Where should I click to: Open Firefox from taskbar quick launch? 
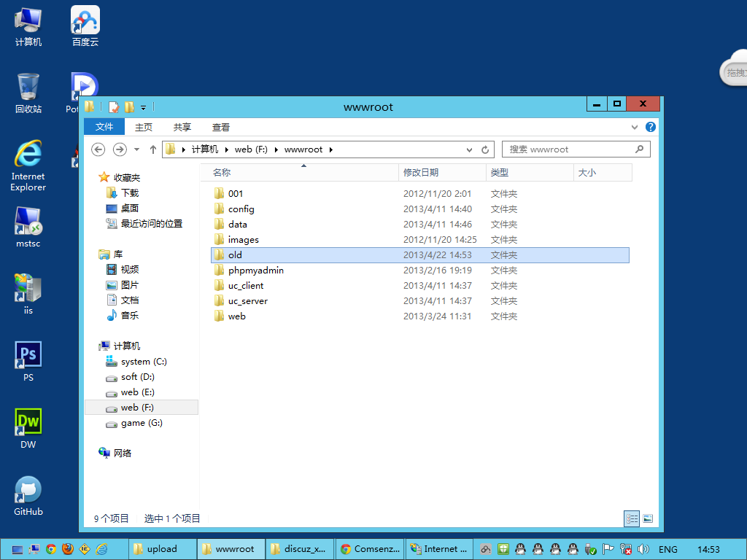pos(68,549)
